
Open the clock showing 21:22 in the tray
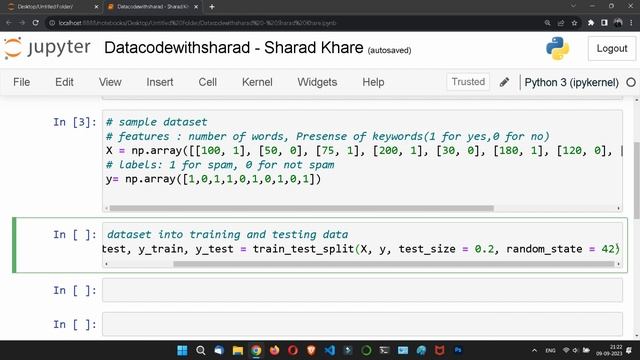coord(609,350)
